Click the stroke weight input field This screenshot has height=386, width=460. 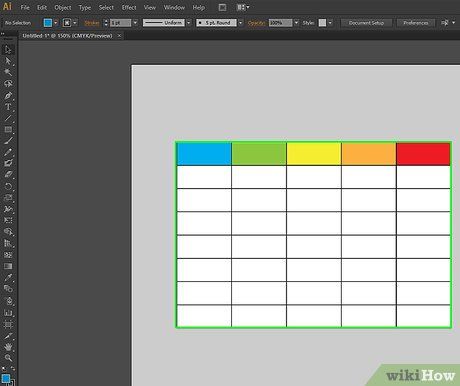pos(120,23)
